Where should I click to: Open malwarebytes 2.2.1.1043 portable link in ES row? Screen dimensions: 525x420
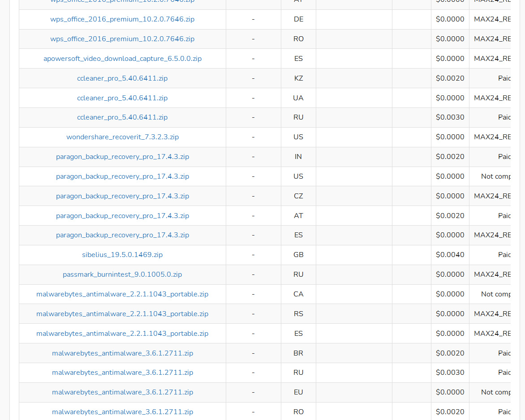coord(122,334)
